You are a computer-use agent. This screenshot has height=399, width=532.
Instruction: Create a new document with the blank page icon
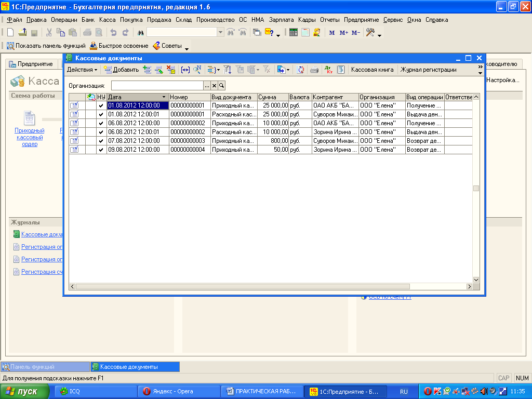10,33
